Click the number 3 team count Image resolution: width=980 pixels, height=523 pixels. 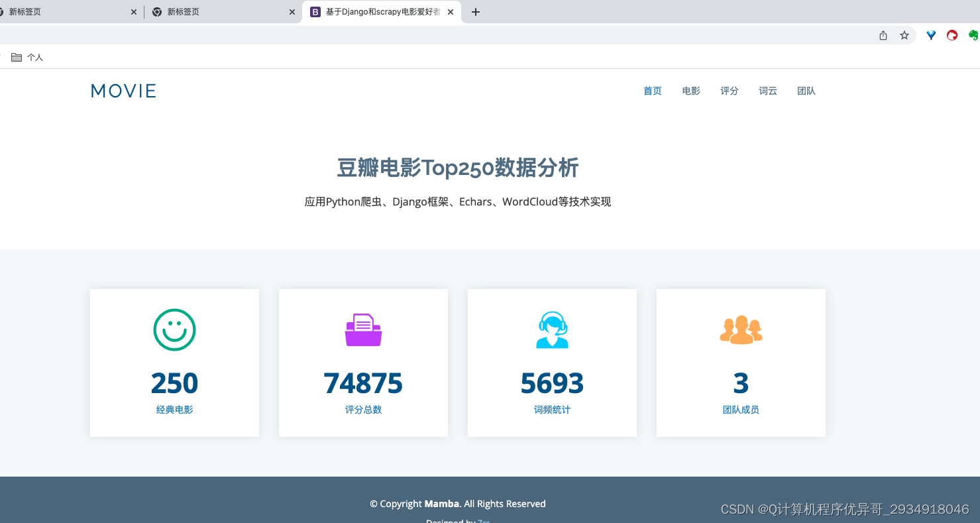pos(741,383)
